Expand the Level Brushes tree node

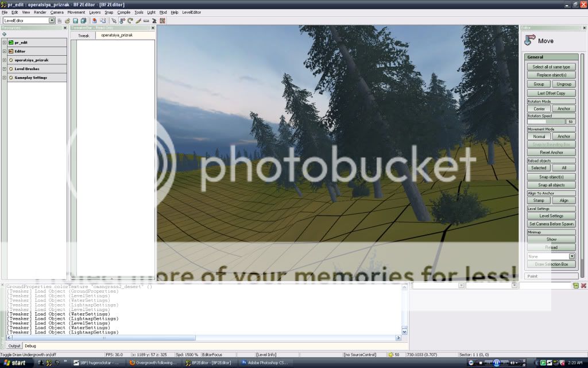[5, 68]
